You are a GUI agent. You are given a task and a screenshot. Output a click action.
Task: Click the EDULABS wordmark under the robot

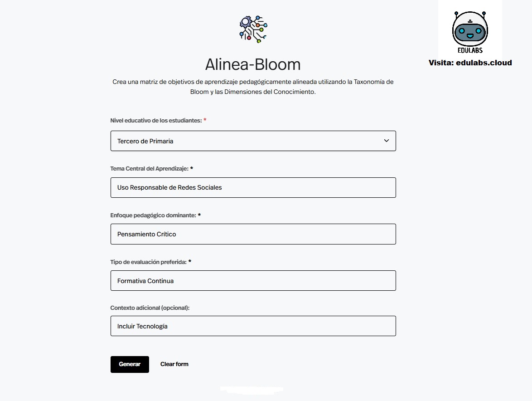[470, 50]
